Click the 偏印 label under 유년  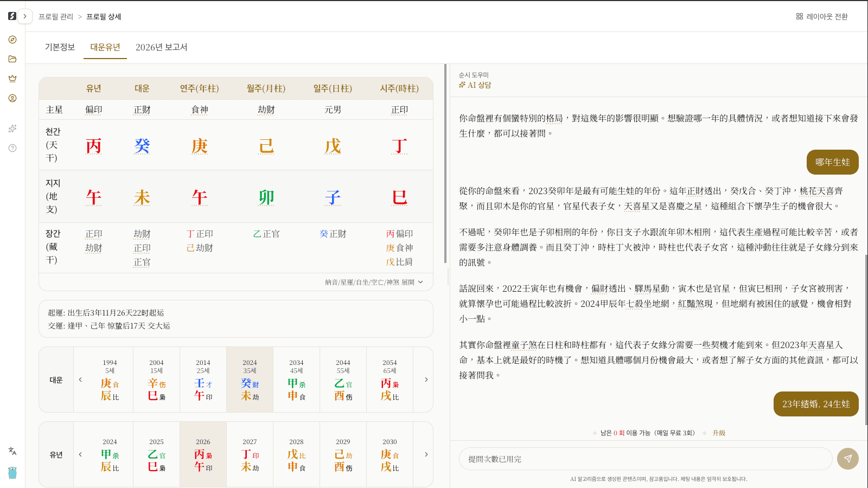[94, 110]
